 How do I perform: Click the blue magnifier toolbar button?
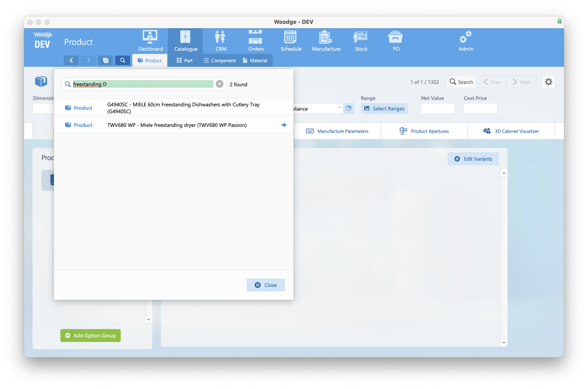[123, 60]
